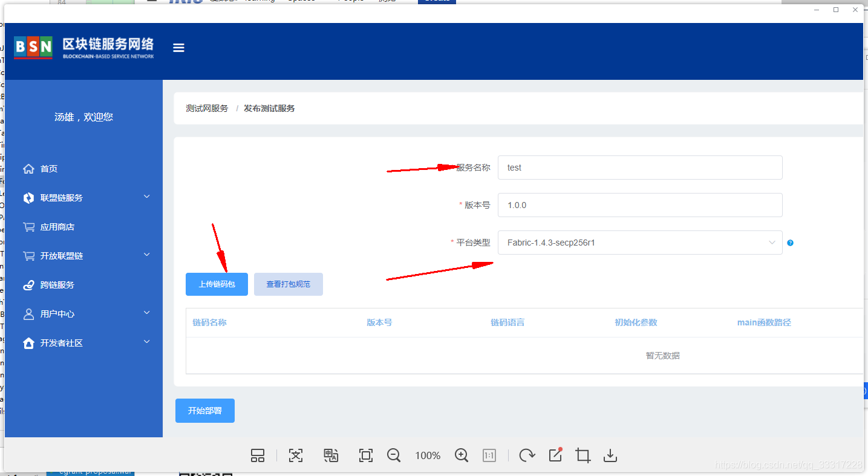Expand the 开放联盟链 submenu chevron

click(147, 255)
